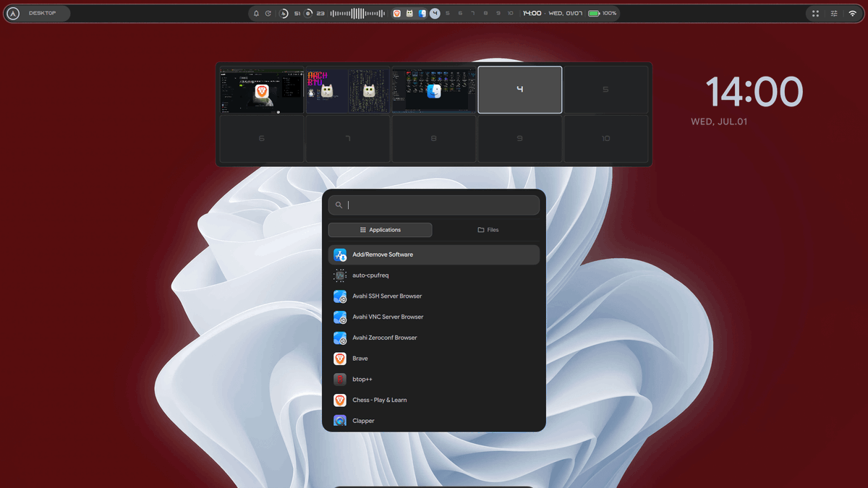Select empty workspace 9 tile in overview
The width and height of the screenshot is (868, 488).
click(520, 139)
